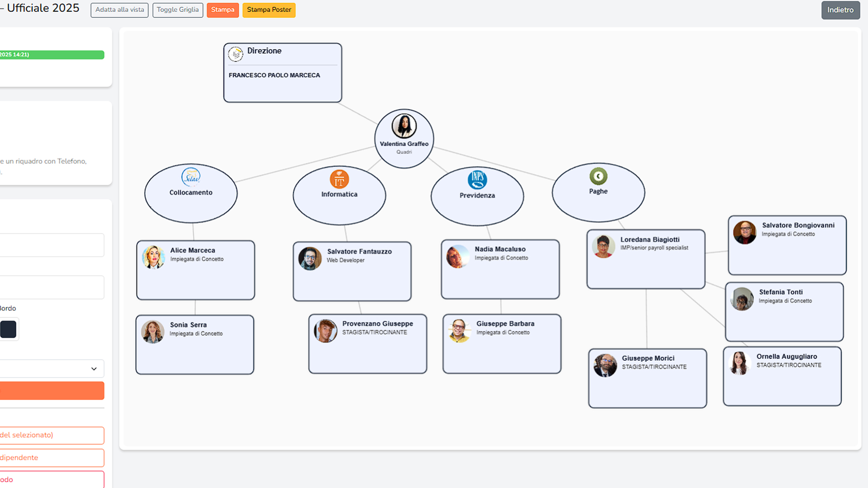Click Valentina Graffeo's avatar photo
The image size is (868, 488).
click(x=404, y=126)
